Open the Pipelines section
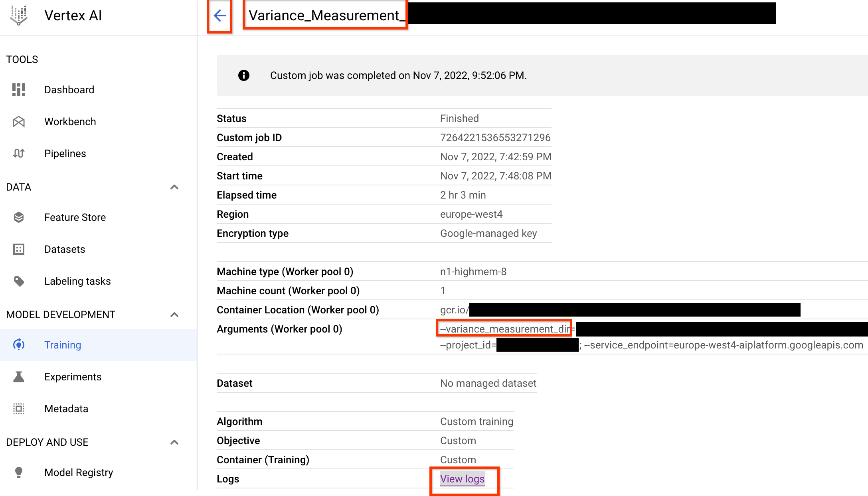The image size is (868, 496). pyautogui.click(x=65, y=154)
